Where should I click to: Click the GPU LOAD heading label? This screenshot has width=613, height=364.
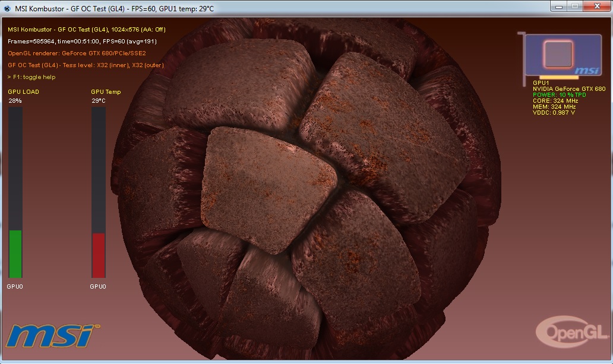pos(24,92)
